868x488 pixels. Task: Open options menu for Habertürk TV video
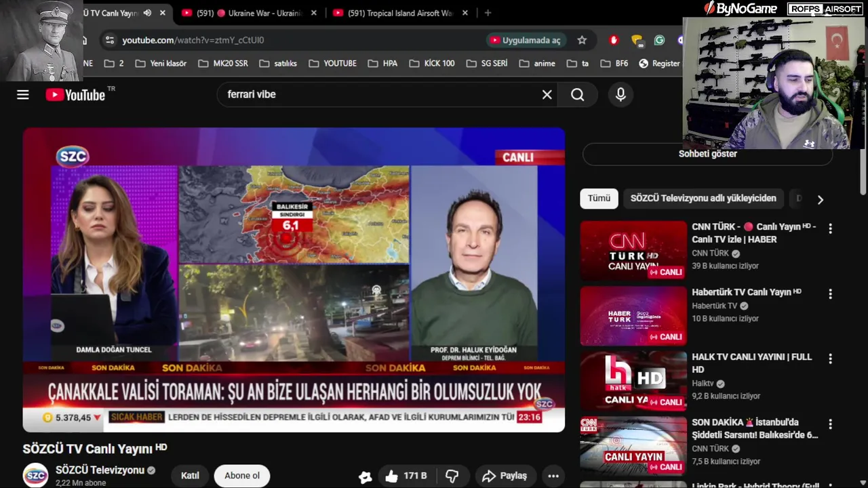[830, 294]
